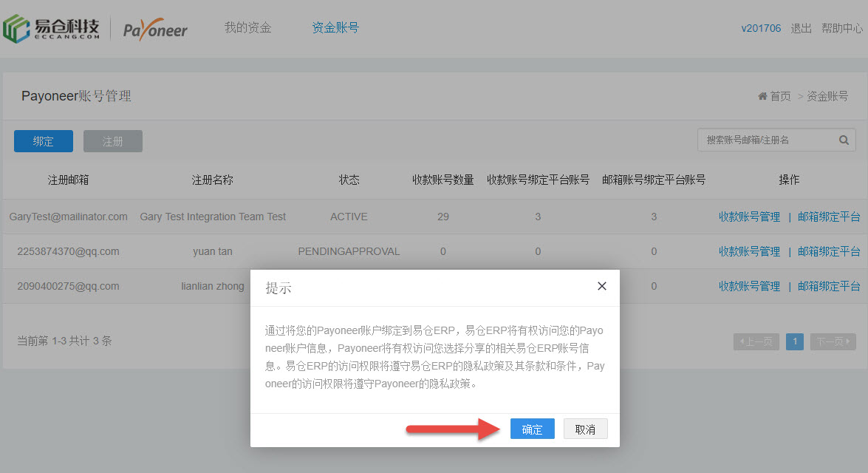868x473 pixels.
Task: Open 邮箱绑定平台 for 2253874370@qq.com
Action: [829, 251]
